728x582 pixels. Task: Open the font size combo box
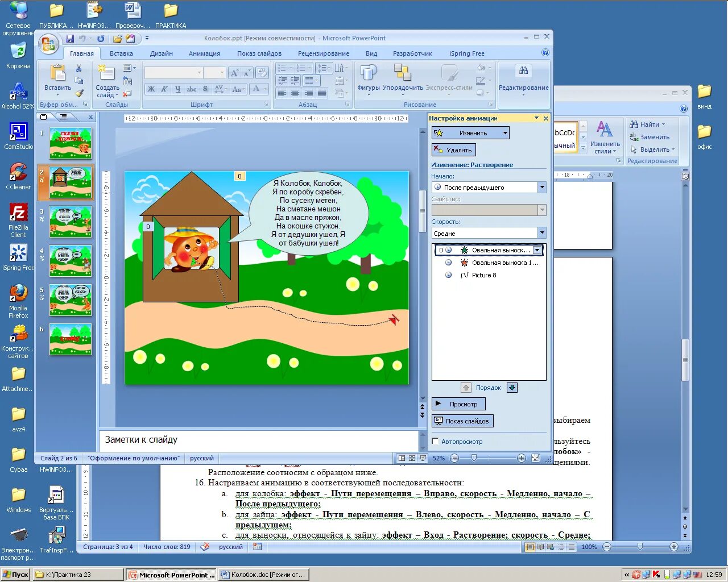(215, 73)
